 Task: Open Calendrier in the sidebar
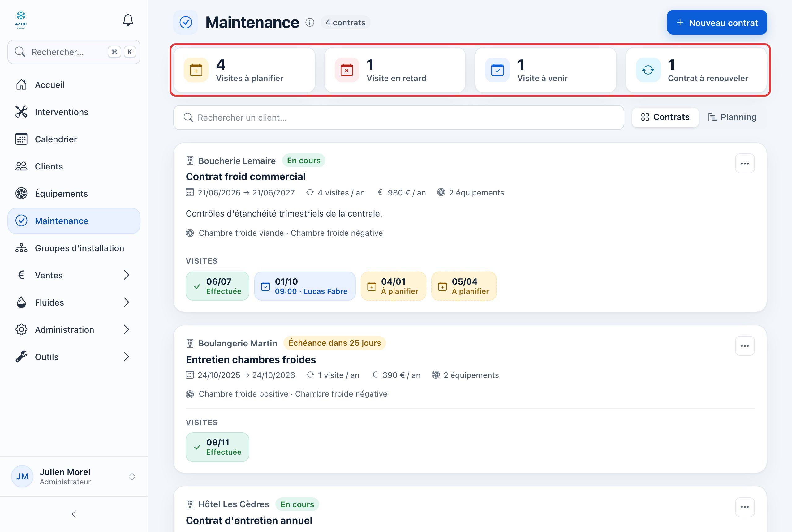coord(74,139)
